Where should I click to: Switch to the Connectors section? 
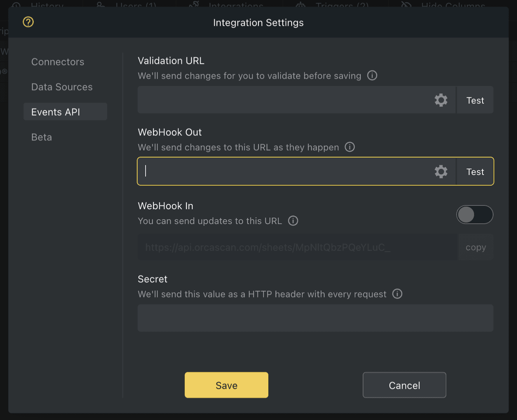coord(58,61)
